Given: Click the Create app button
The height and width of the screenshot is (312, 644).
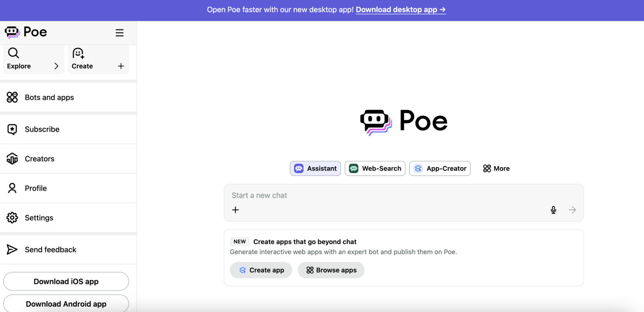Looking at the screenshot, I should tap(261, 270).
